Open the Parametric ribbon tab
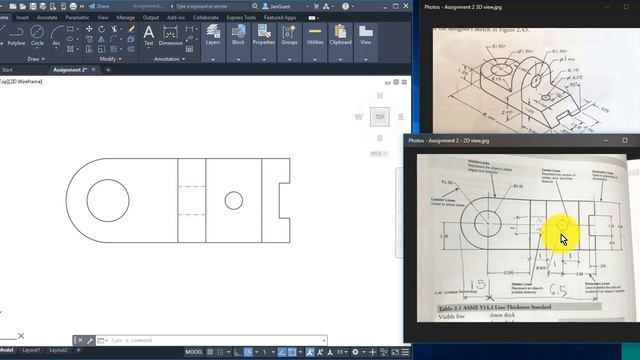Image resolution: width=640 pixels, height=360 pixels. click(x=77, y=18)
